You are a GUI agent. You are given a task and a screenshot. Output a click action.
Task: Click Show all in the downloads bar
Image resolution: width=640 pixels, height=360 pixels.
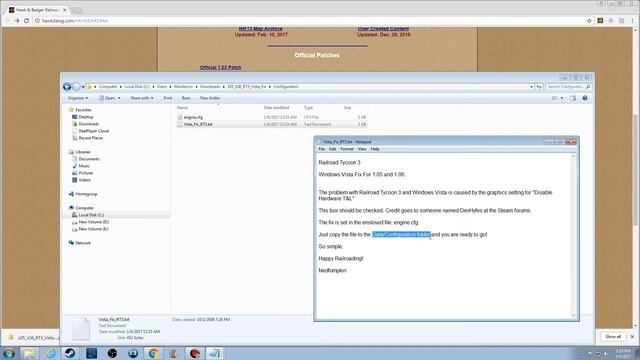pos(613,337)
